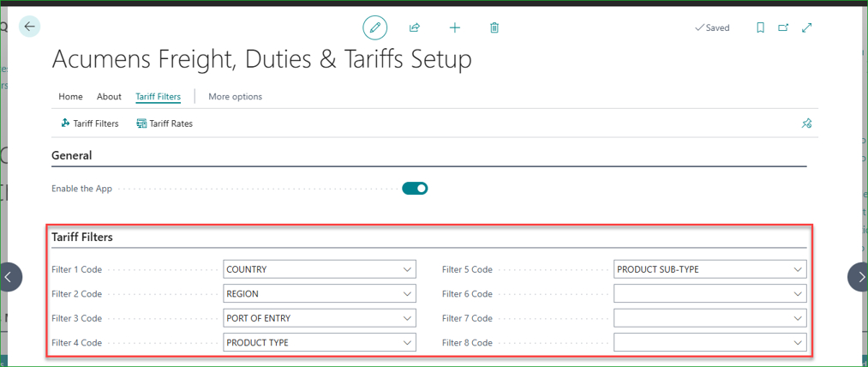Click the share icon
This screenshot has width=868, height=367.
click(x=414, y=27)
